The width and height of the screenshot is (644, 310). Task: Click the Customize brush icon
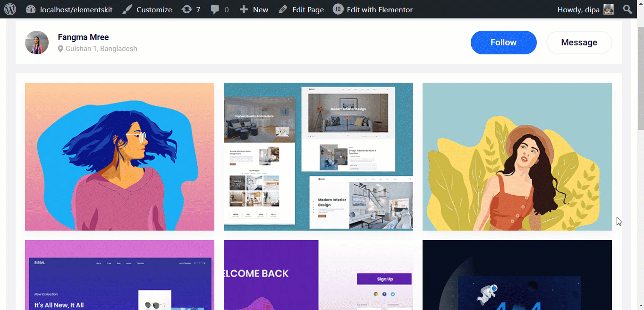coord(127,9)
